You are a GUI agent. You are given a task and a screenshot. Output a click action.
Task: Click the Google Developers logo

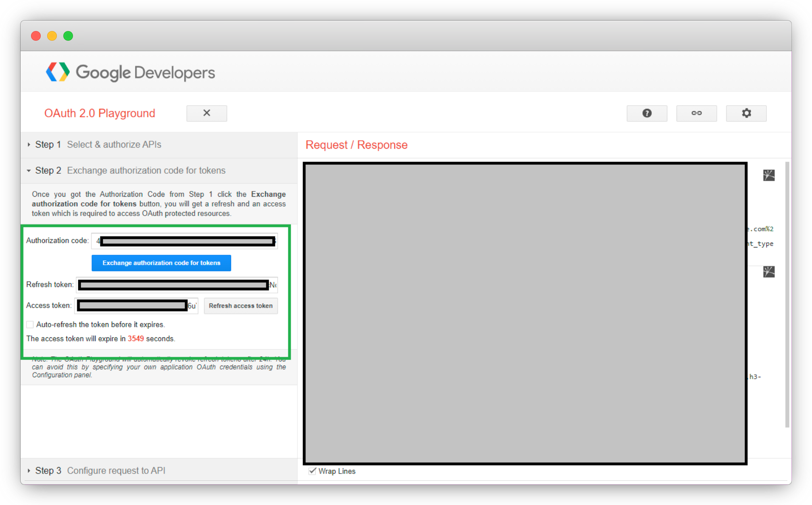pos(131,73)
